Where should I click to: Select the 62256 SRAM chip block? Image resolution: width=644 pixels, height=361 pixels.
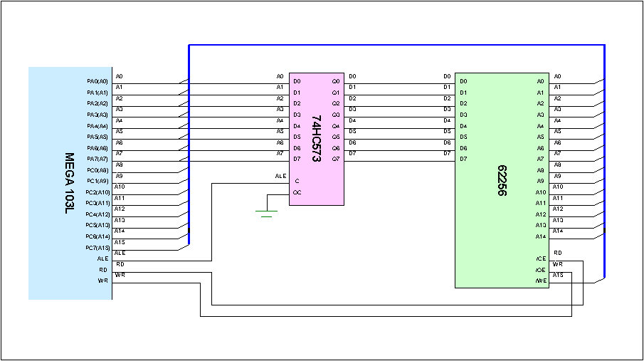(501, 181)
